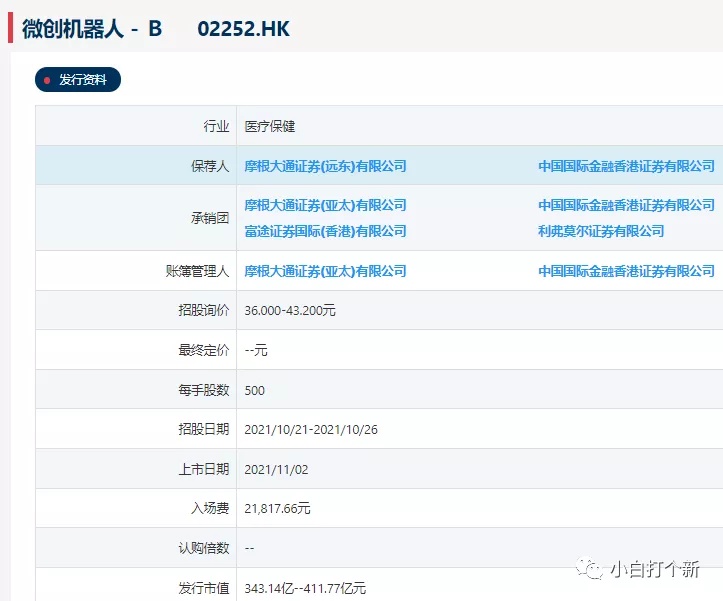Open sponsor 摩根大通证券(远东)有限公司 link

pos(325,166)
